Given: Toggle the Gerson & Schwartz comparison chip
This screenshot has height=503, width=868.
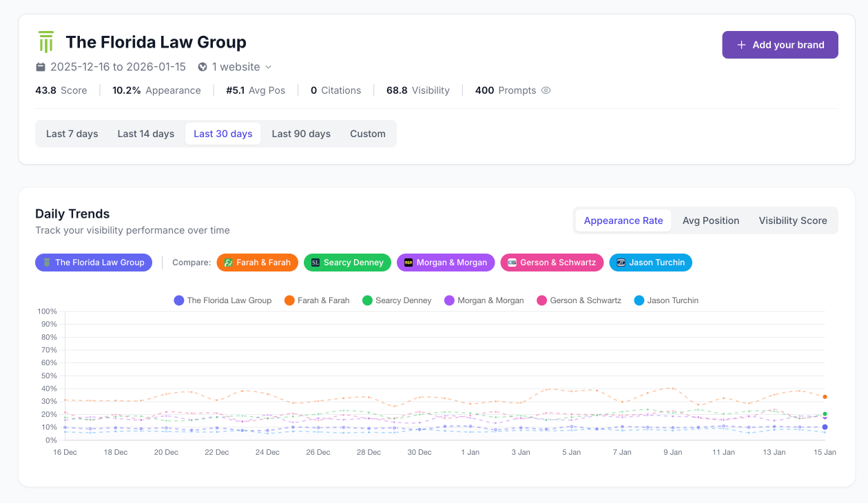Looking at the screenshot, I should 552,263.
